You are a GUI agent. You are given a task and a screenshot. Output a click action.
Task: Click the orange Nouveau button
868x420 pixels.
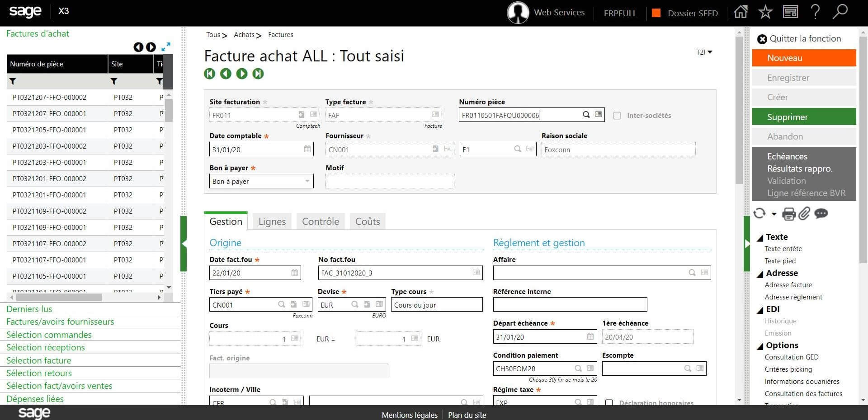804,58
